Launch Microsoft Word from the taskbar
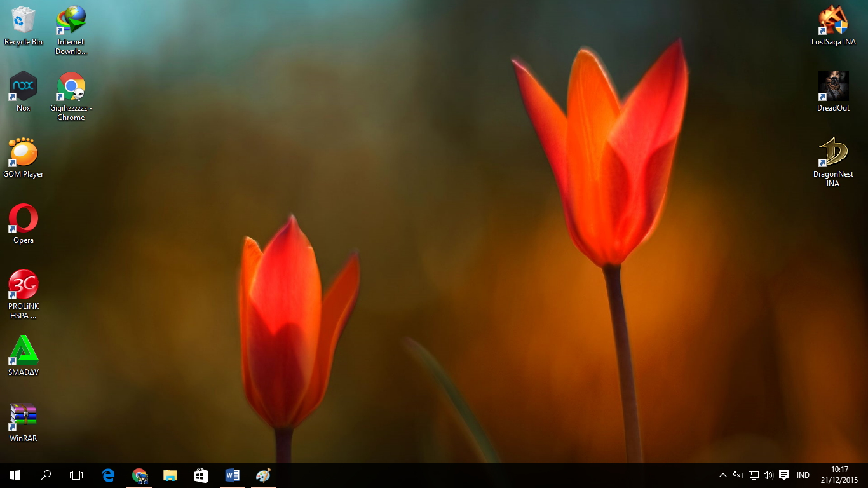 232,475
